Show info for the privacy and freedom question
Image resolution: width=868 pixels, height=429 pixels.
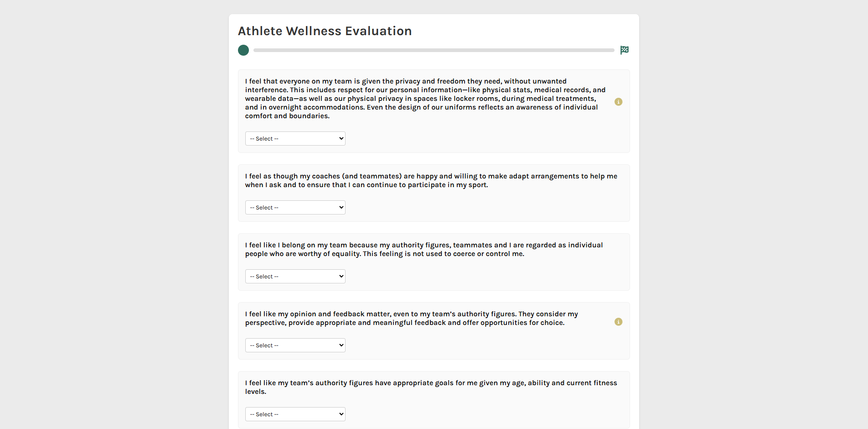(x=618, y=102)
